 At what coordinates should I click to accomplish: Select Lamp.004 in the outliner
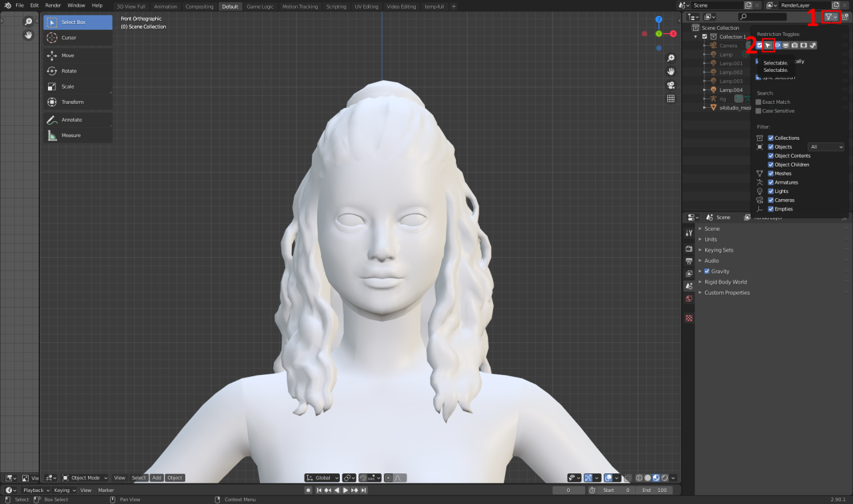click(730, 90)
